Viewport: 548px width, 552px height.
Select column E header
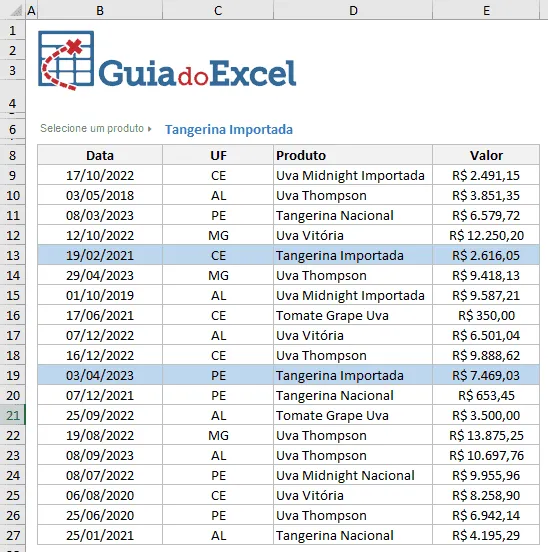[x=486, y=10]
